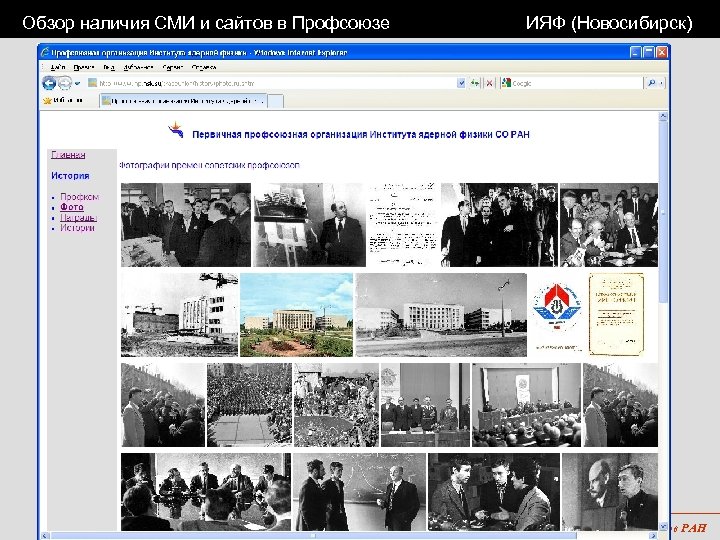Open photo of man beside display stand
This screenshot has height=540, width=720.
pyautogui.click(x=310, y=225)
